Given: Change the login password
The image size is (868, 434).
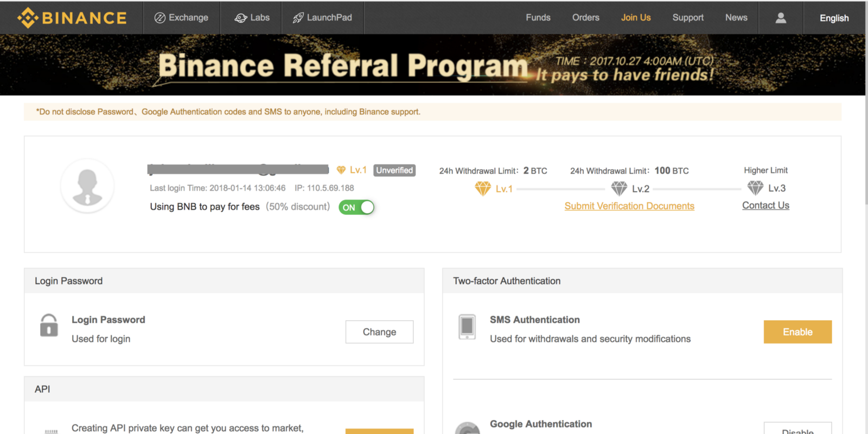Looking at the screenshot, I should [x=379, y=332].
